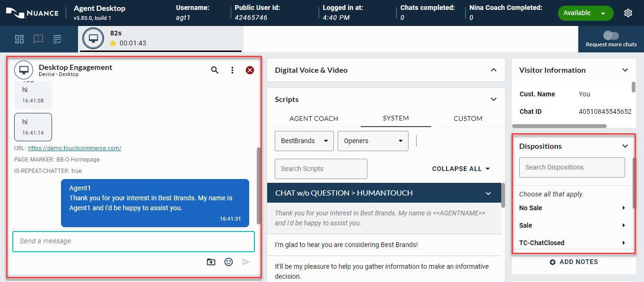This screenshot has height=282, width=644.
Task: Open the dashboard grid view icon
Action: pos(19,39)
